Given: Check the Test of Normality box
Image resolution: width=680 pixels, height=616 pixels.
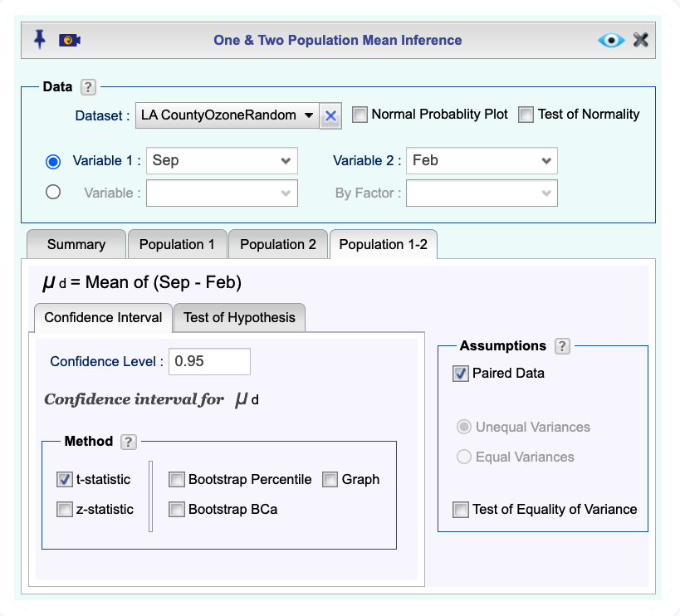Looking at the screenshot, I should click(x=526, y=115).
